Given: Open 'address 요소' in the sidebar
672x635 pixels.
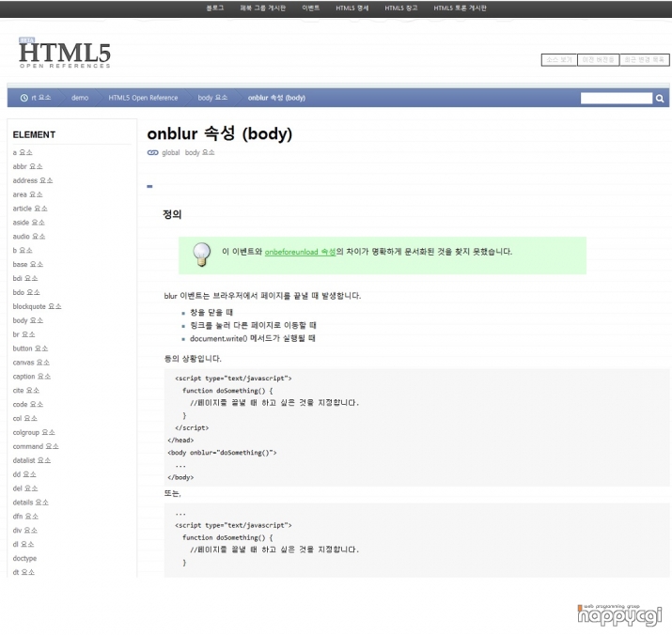Looking at the screenshot, I should pyautogui.click(x=33, y=180).
